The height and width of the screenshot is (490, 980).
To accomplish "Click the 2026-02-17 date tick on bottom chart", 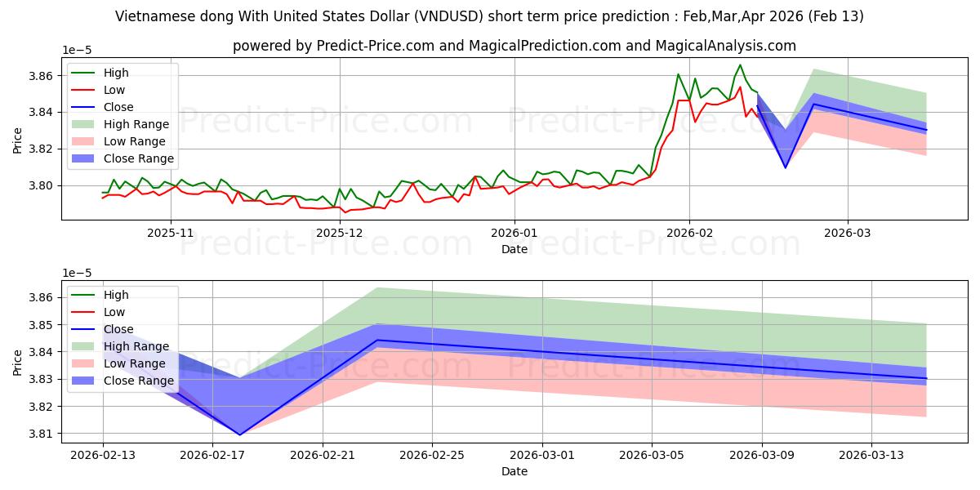I will point(212,455).
